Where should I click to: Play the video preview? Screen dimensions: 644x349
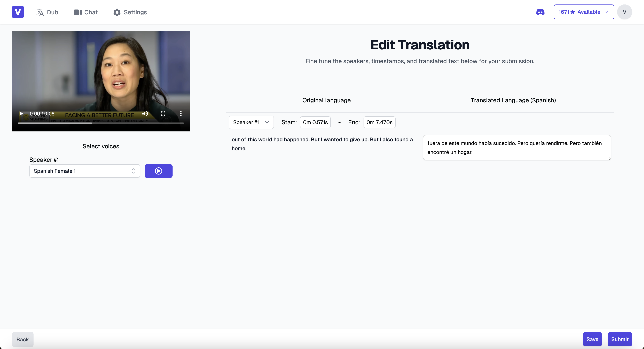point(21,114)
